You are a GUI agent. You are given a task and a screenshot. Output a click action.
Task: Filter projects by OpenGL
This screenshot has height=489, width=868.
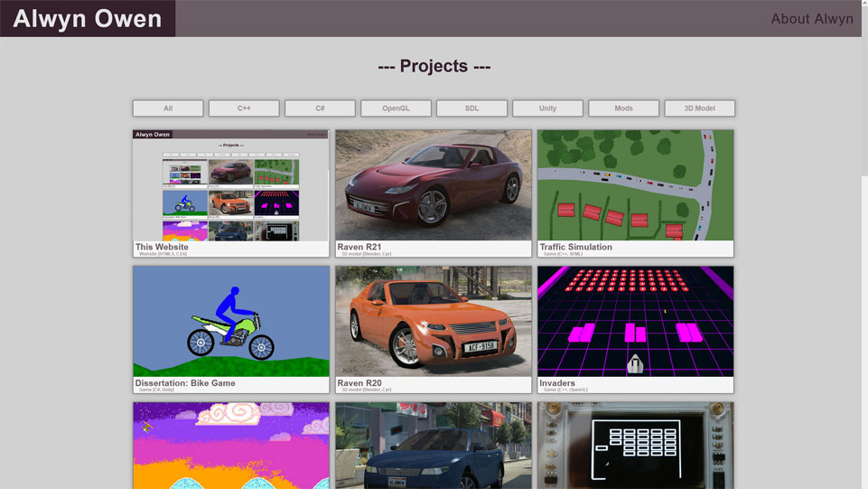(396, 108)
